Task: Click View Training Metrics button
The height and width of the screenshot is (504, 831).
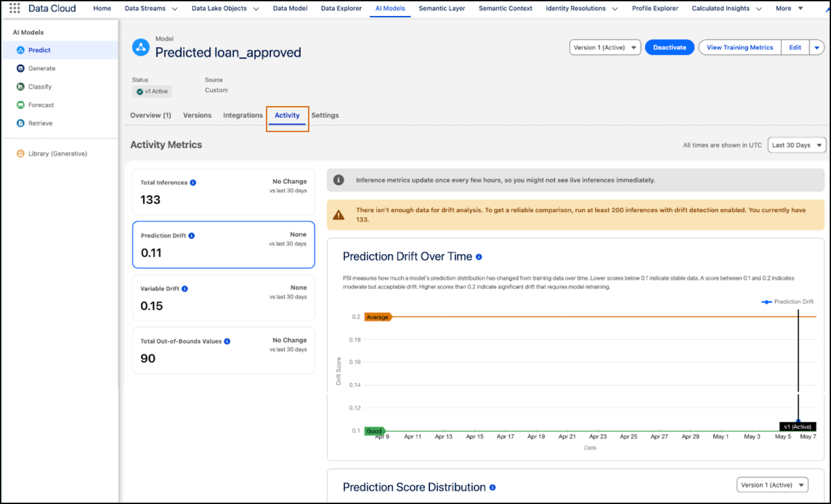Action: pyautogui.click(x=739, y=48)
